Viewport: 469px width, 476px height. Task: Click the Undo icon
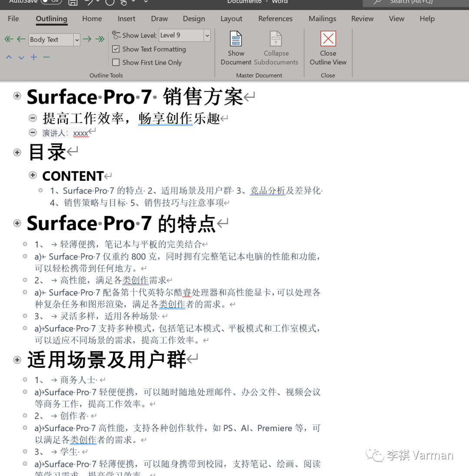point(89,2)
